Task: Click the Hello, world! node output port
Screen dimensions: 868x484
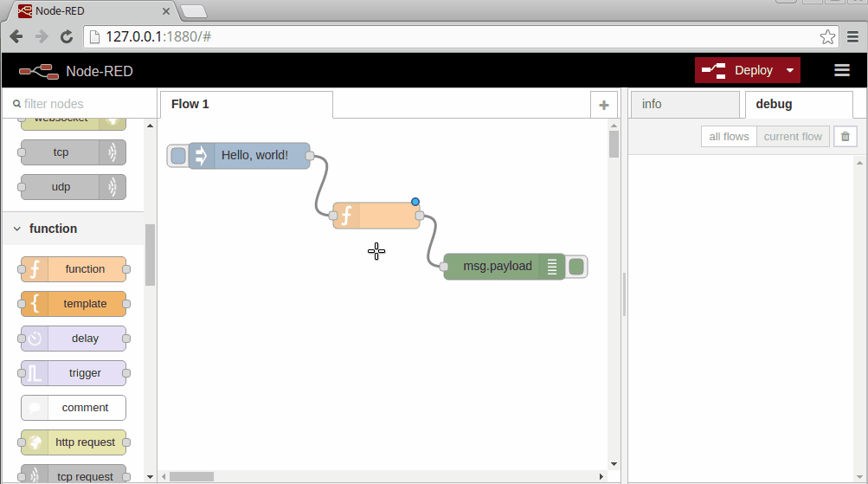Action: click(310, 156)
